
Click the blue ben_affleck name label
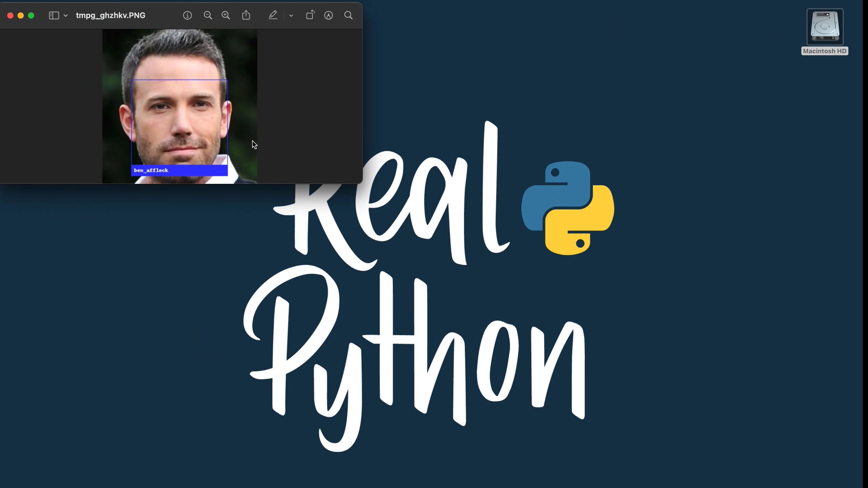pyautogui.click(x=179, y=170)
